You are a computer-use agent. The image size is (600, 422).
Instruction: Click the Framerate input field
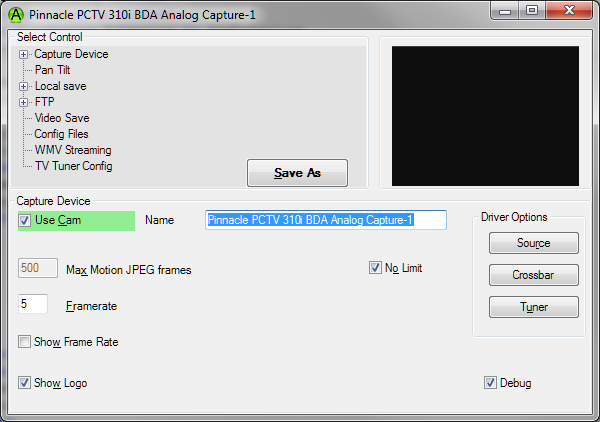pyautogui.click(x=33, y=304)
